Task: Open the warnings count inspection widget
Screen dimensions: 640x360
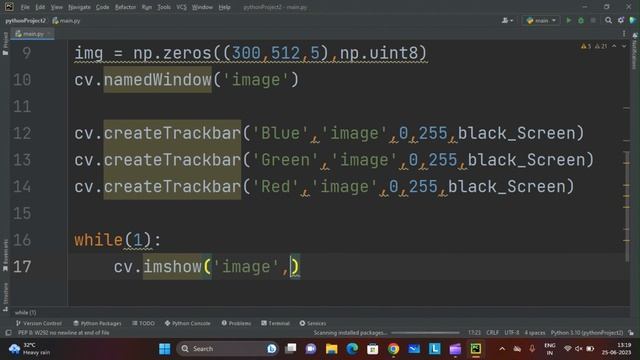Action: (594, 47)
